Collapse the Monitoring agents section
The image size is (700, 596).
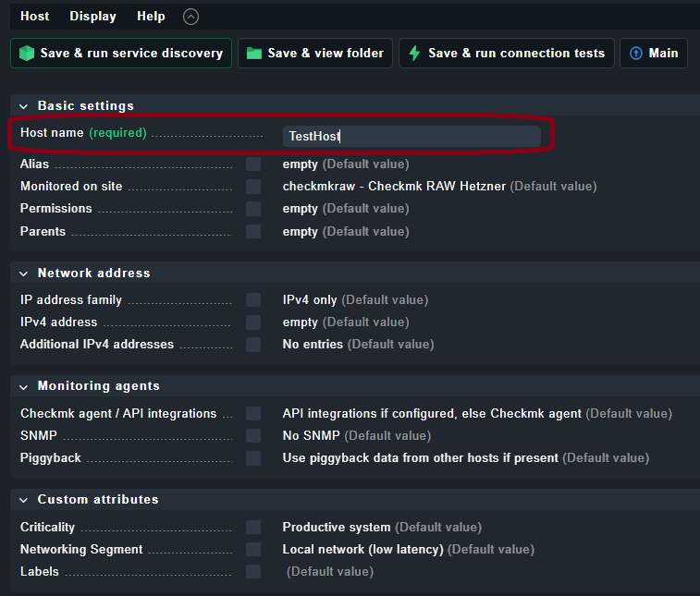tap(24, 387)
